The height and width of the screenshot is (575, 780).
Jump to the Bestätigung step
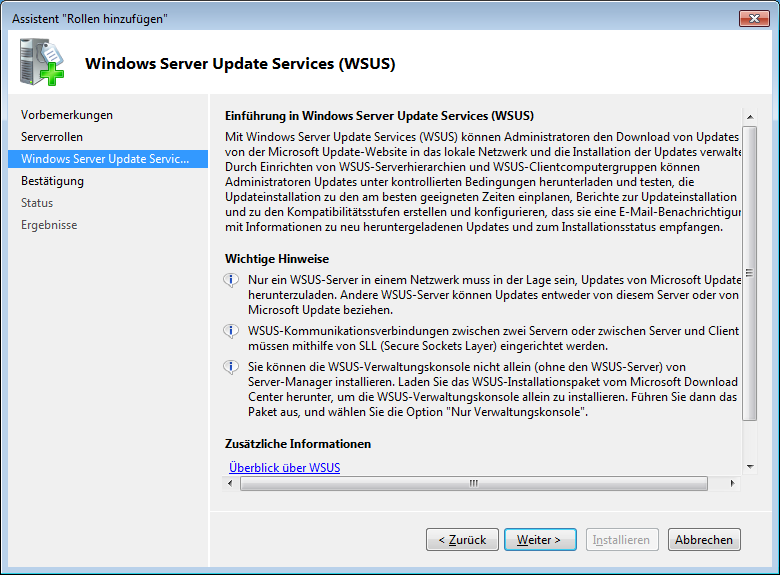52,181
